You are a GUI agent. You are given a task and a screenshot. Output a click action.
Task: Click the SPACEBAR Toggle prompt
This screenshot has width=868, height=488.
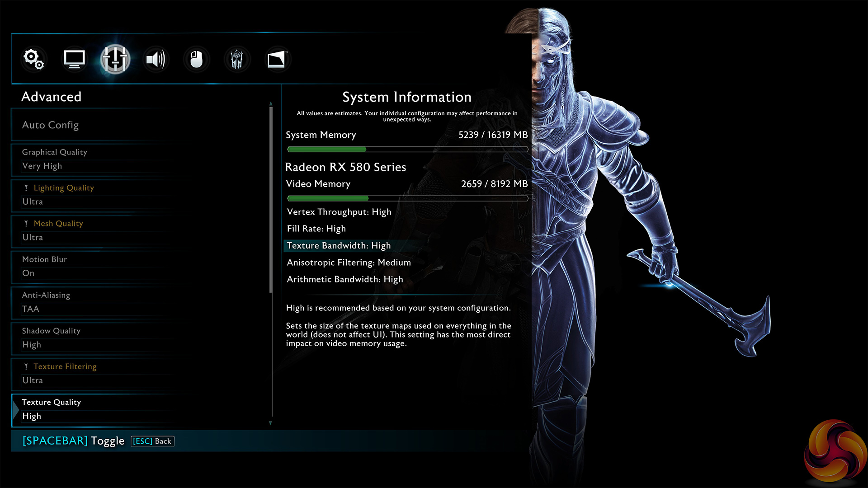73,441
